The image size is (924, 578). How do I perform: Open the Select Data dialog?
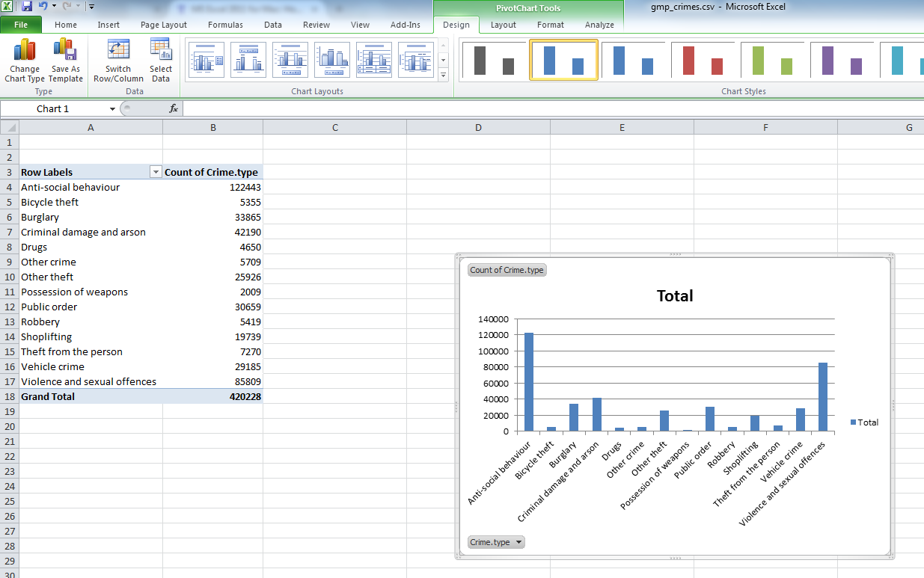coord(160,50)
